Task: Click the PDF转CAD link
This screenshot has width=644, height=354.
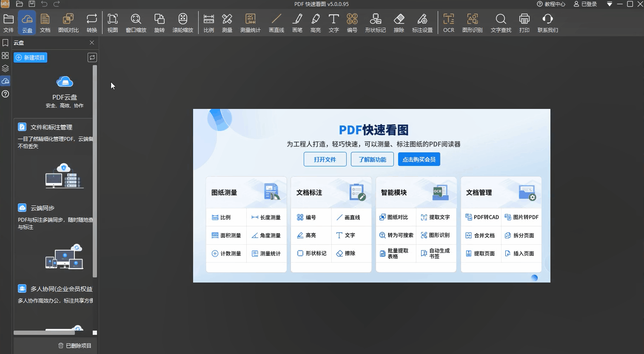Action: [482, 217]
